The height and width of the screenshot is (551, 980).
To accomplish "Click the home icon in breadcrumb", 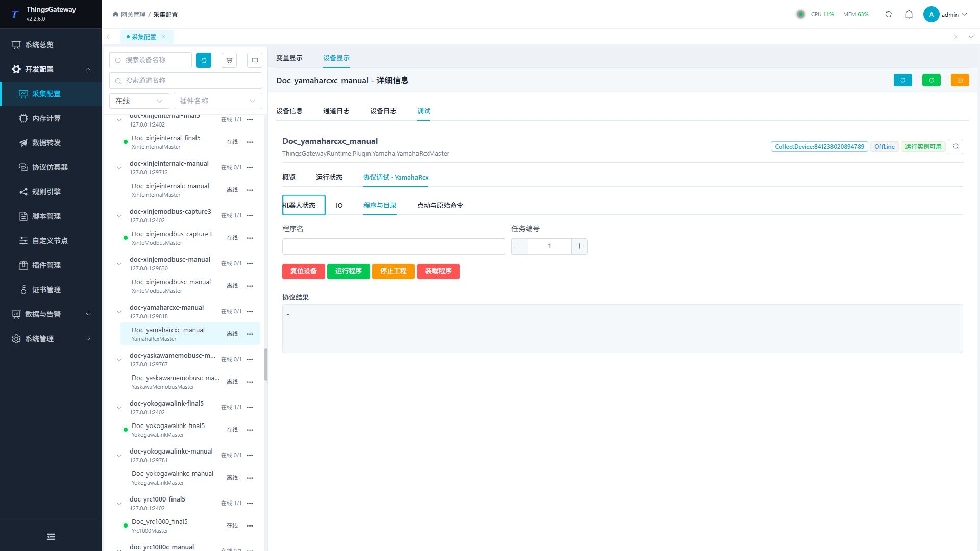I will (x=115, y=14).
